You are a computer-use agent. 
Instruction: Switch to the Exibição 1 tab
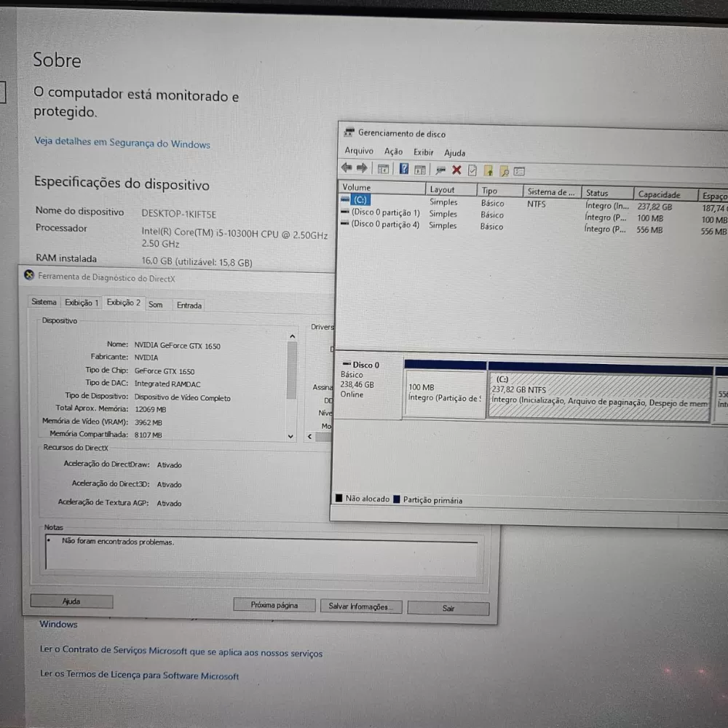pos(82,303)
